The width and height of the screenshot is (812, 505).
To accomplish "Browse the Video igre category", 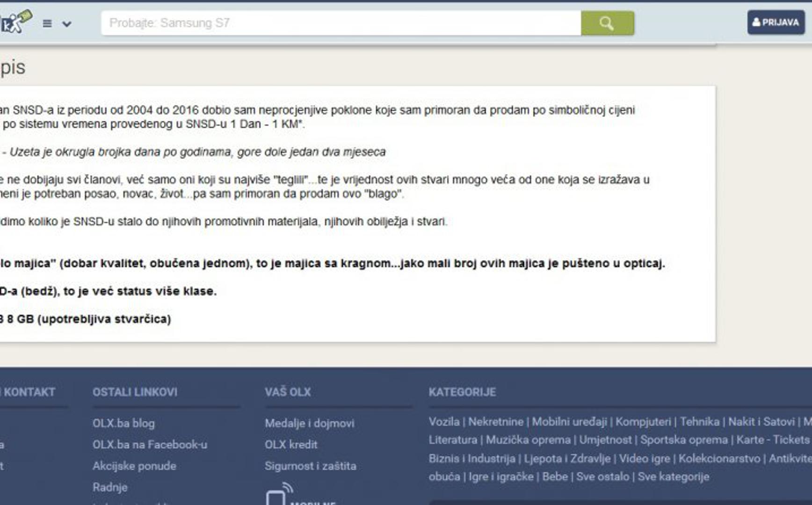I will tap(644, 459).
